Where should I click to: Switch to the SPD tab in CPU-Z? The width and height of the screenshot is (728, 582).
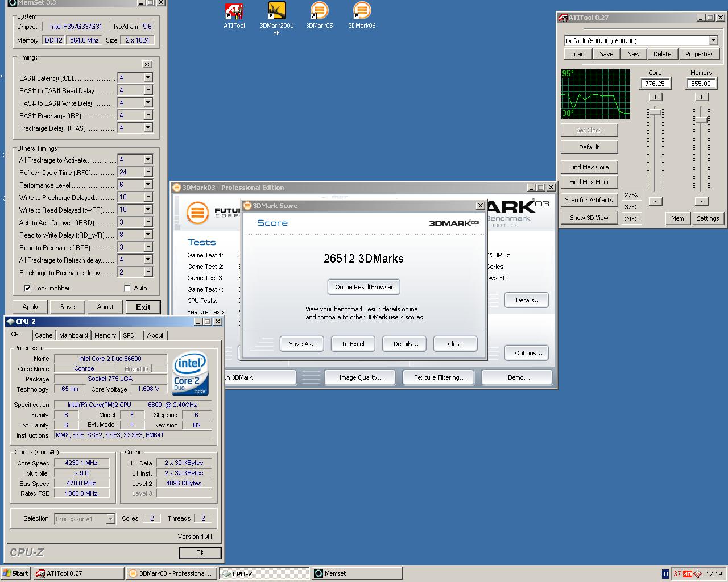[129, 335]
